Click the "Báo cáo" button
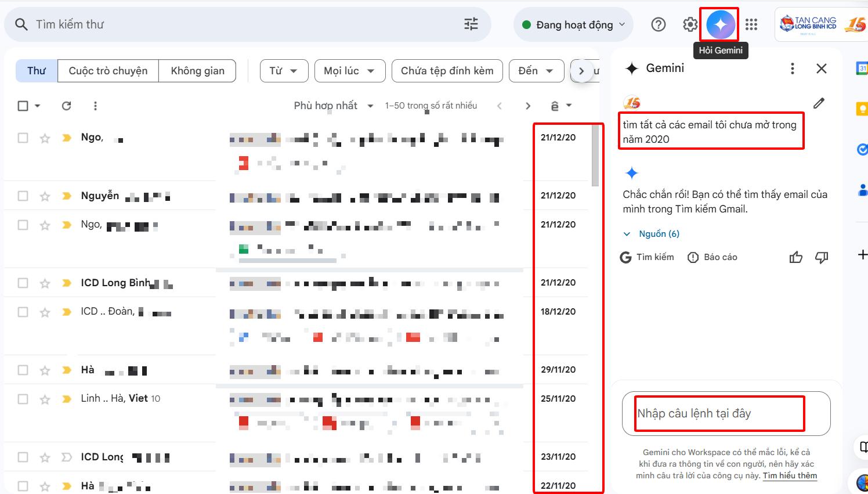 713,257
